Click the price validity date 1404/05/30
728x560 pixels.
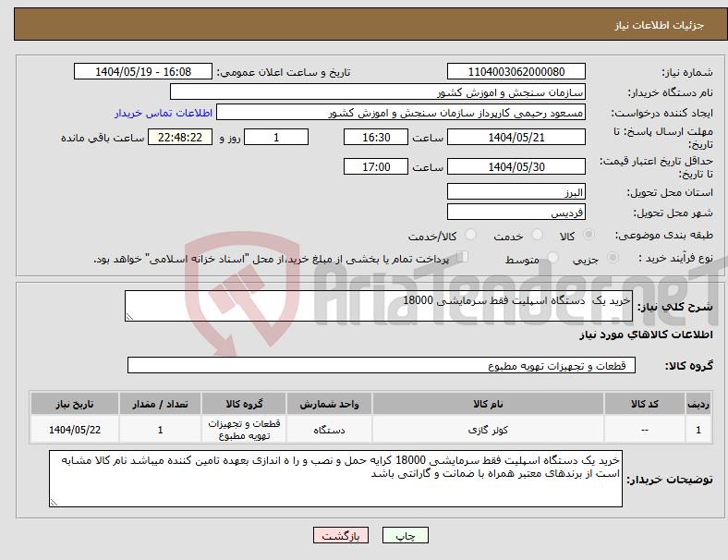pos(516,166)
